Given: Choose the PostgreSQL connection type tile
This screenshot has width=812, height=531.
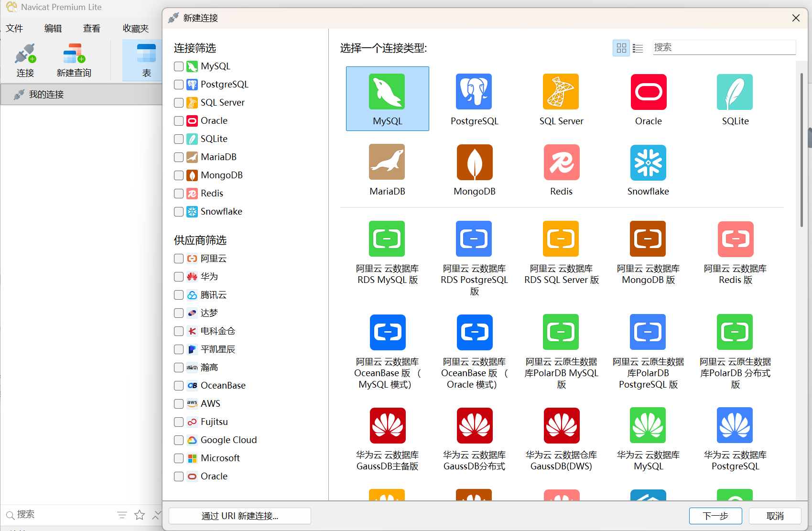Looking at the screenshot, I should click(x=474, y=98).
